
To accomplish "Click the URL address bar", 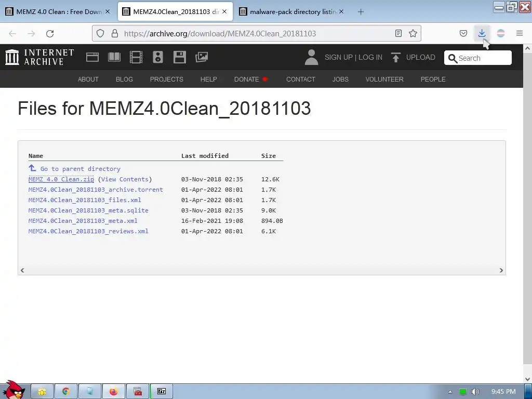I will 257,33.
